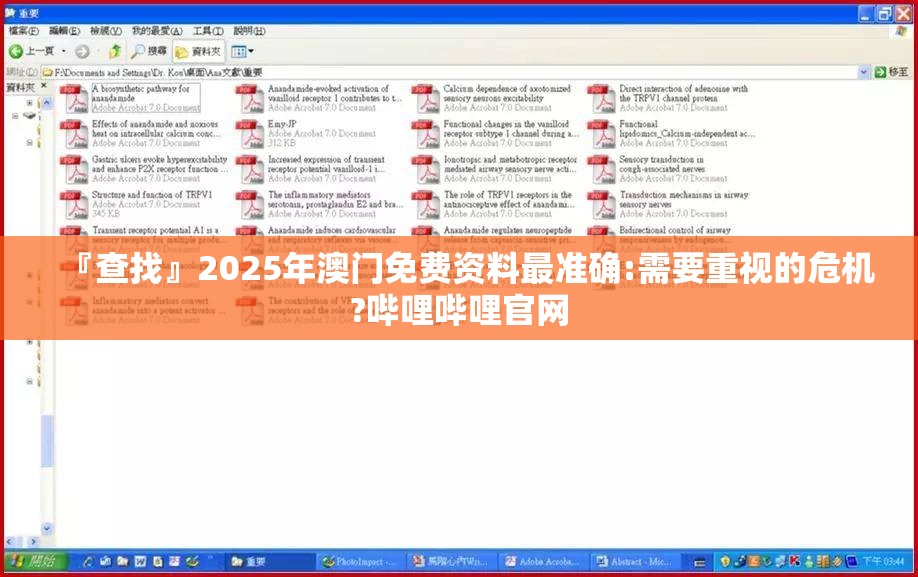
Task: Click the folder tree horizontal scroll-right arrow
Action: pyautogui.click(x=33, y=542)
